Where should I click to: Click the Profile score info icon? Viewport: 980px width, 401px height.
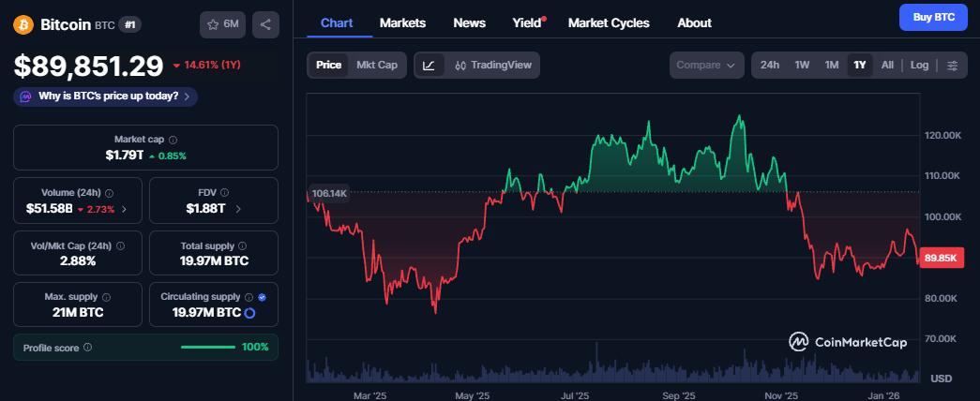(x=87, y=348)
